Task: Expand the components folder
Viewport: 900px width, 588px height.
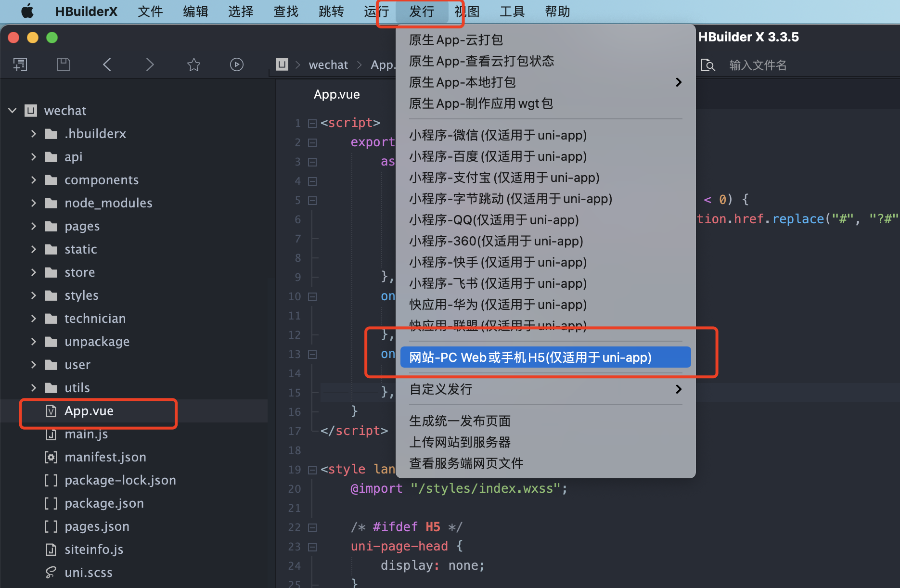Action: (x=33, y=180)
